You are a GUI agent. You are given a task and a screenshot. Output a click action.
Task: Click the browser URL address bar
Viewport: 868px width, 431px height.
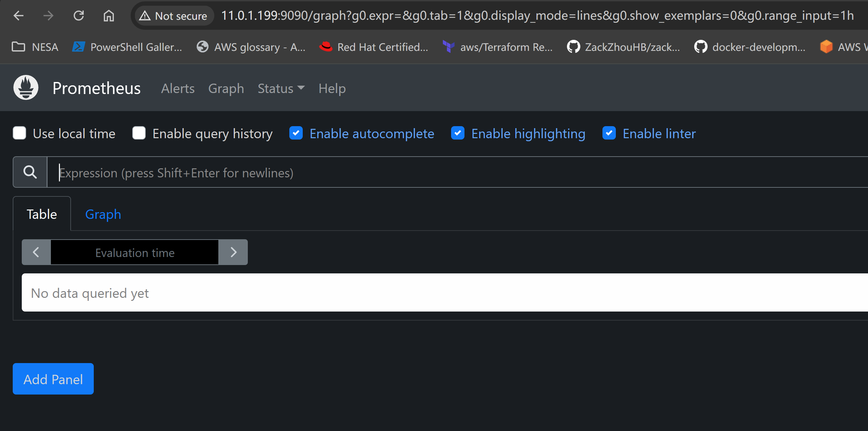(537, 15)
